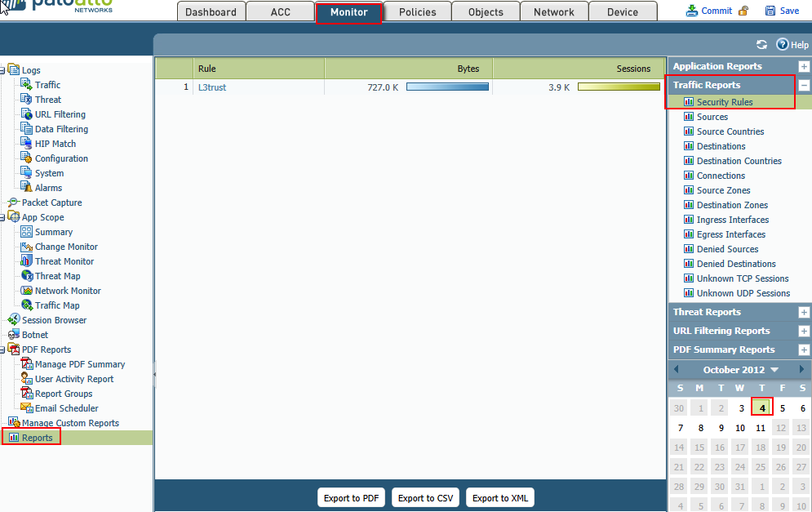Click the User Activity Report icon

tap(26, 378)
